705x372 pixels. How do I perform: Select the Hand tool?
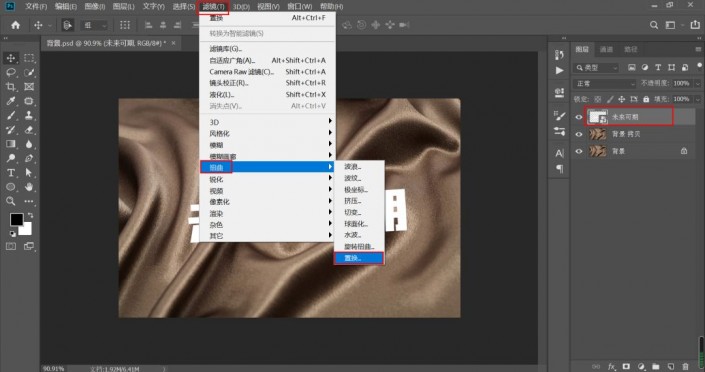tap(29, 187)
